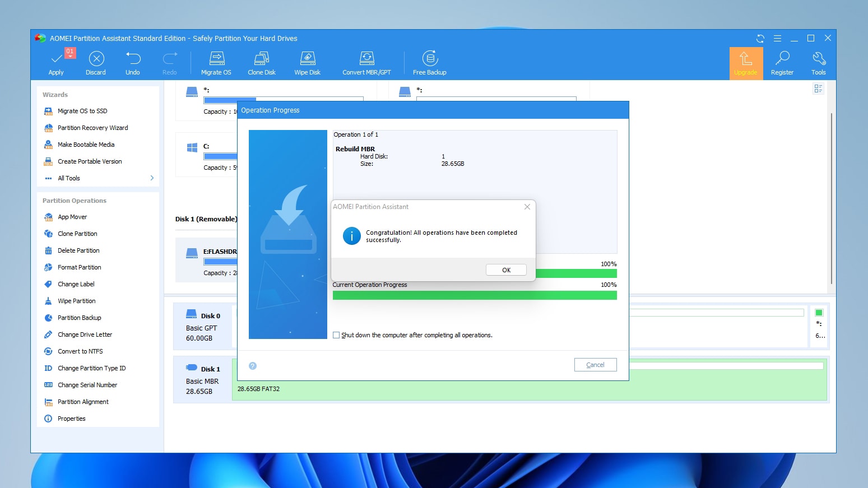868x488 pixels.
Task: Start Migrate OS to SSD wizard
Action: (x=82, y=111)
